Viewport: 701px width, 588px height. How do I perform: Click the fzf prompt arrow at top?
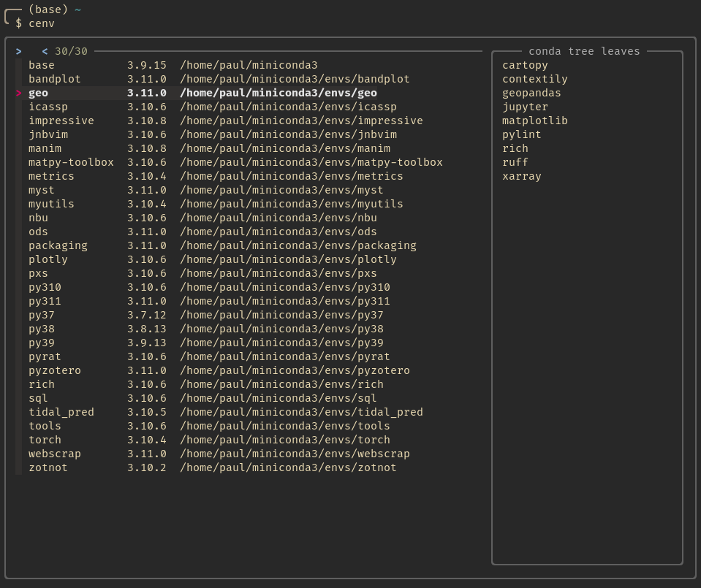pyautogui.click(x=19, y=51)
